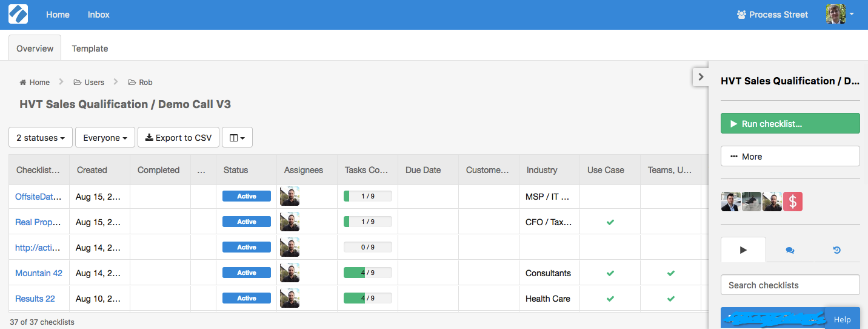Screen dimensions: 868x329
Task: Open the user avatar account menu
Action: (x=840, y=14)
